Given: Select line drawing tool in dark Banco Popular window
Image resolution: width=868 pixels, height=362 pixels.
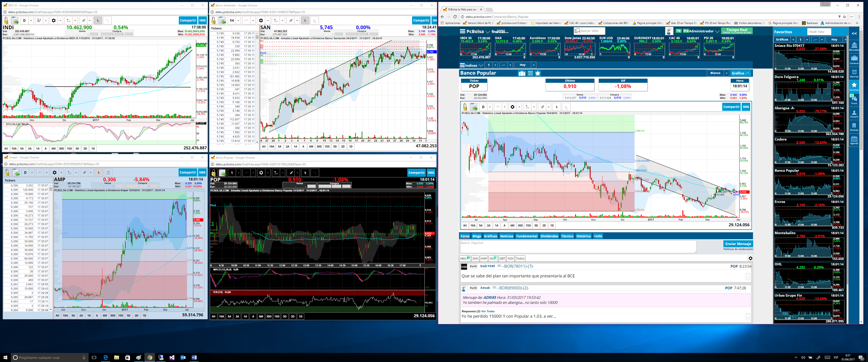Looking at the screenshot, I should [315, 173].
